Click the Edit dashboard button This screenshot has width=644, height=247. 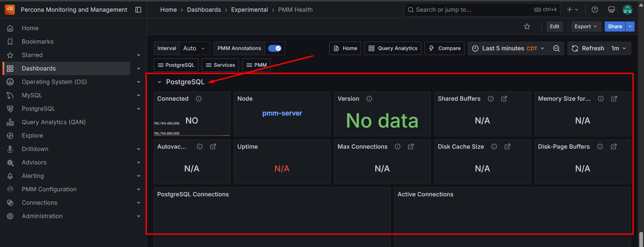pyautogui.click(x=554, y=27)
